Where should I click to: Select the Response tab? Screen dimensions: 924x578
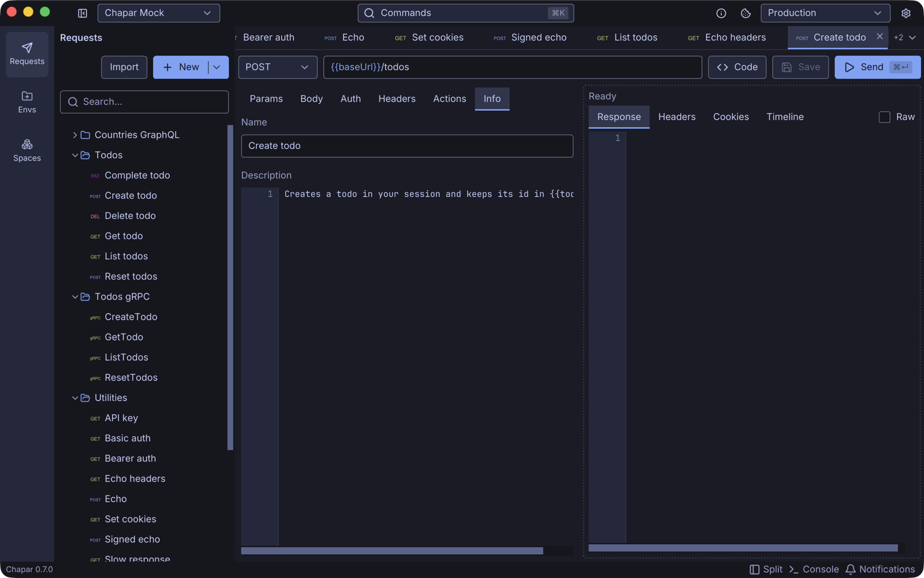pos(619,117)
